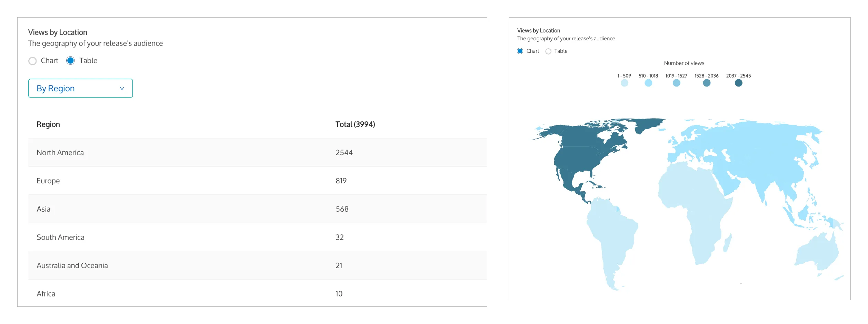Select the Table radio button in table panel
868x324 pixels.
pos(70,61)
